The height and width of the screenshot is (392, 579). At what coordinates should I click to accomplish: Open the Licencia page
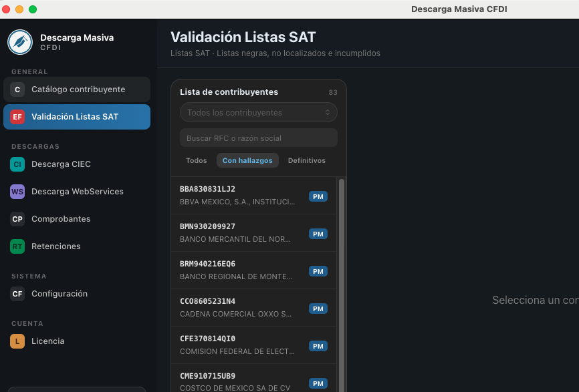pyautogui.click(x=77, y=341)
